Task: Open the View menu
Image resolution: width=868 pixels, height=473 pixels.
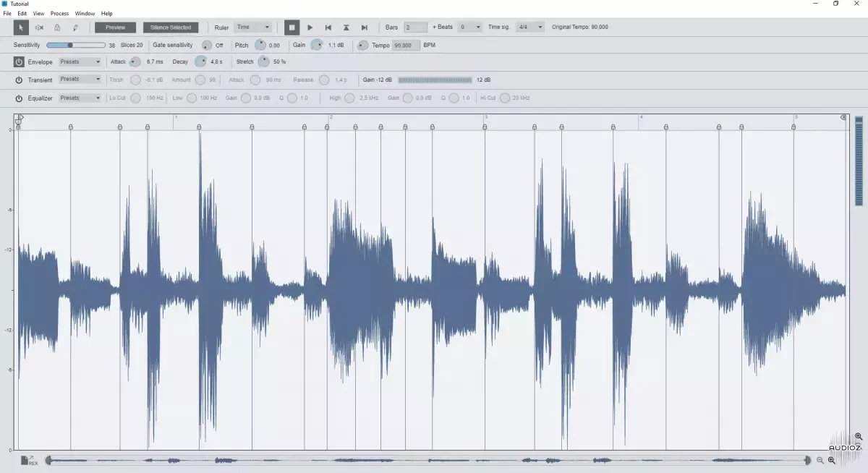Action: coord(38,14)
